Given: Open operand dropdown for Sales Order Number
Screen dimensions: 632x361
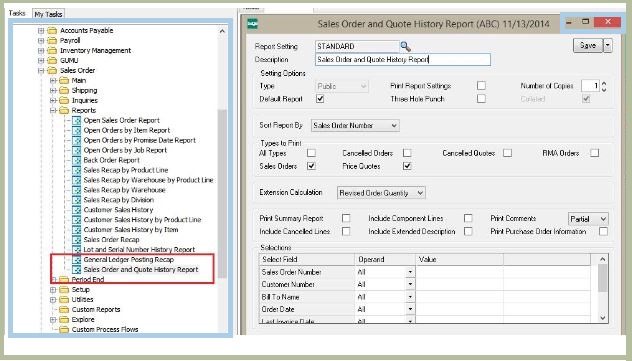Looking at the screenshot, I should 410,272.
